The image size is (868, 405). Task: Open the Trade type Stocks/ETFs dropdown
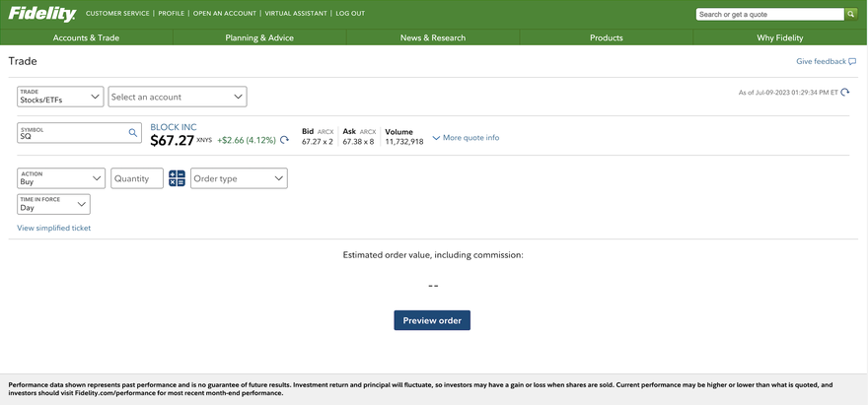tap(60, 97)
